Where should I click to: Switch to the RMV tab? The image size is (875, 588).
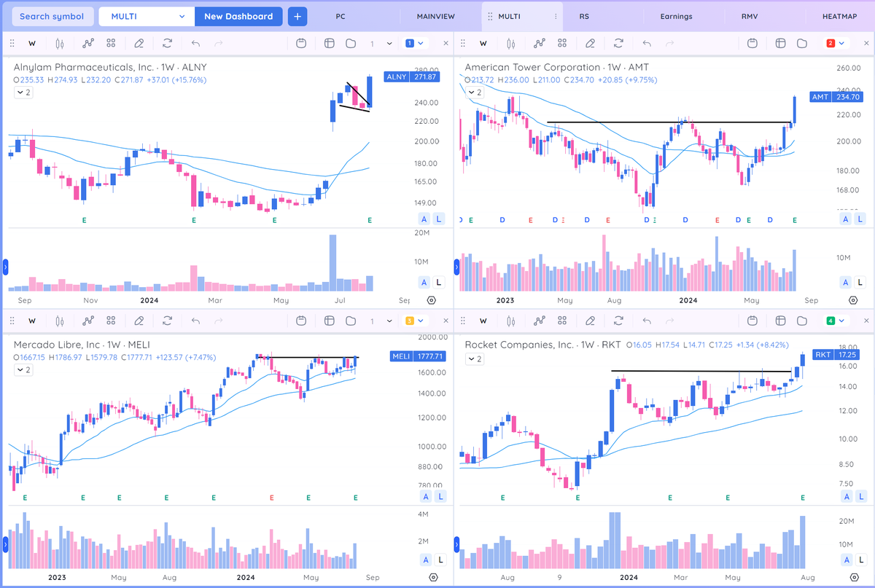click(x=749, y=16)
